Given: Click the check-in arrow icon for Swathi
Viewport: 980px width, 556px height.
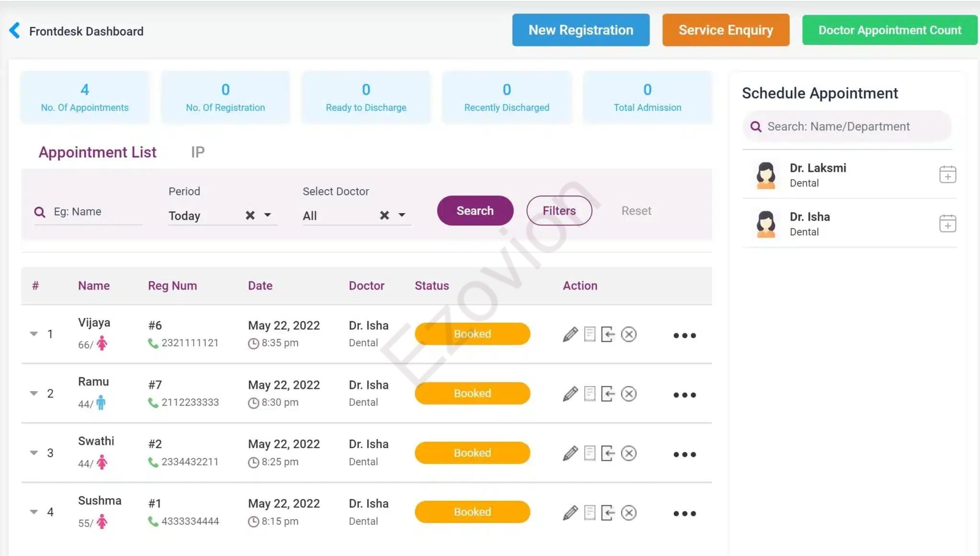Looking at the screenshot, I should [608, 453].
